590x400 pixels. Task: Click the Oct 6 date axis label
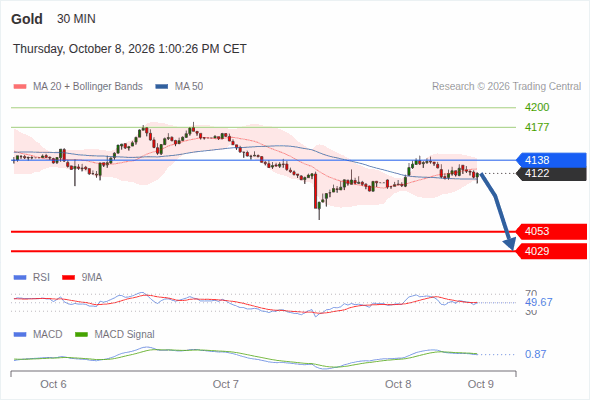point(53,384)
